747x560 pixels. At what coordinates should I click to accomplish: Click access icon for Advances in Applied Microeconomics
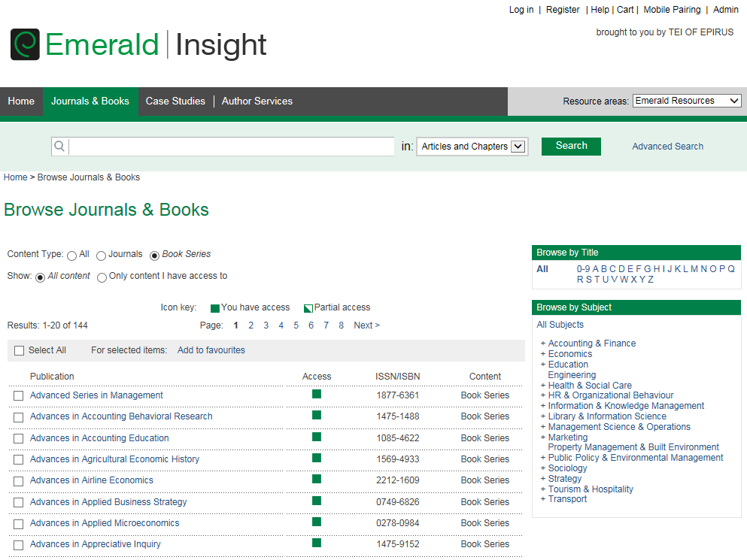pos(317,522)
